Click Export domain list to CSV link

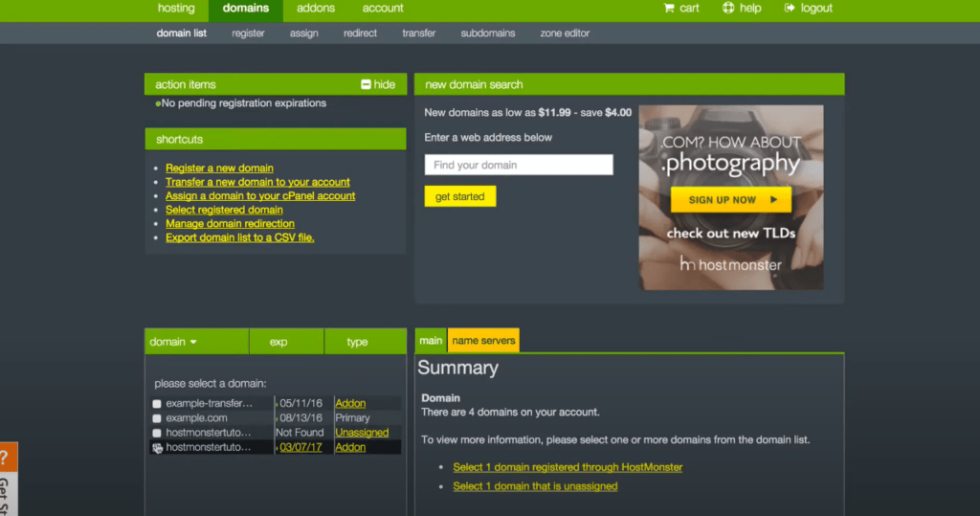click(x=239, y=237)
